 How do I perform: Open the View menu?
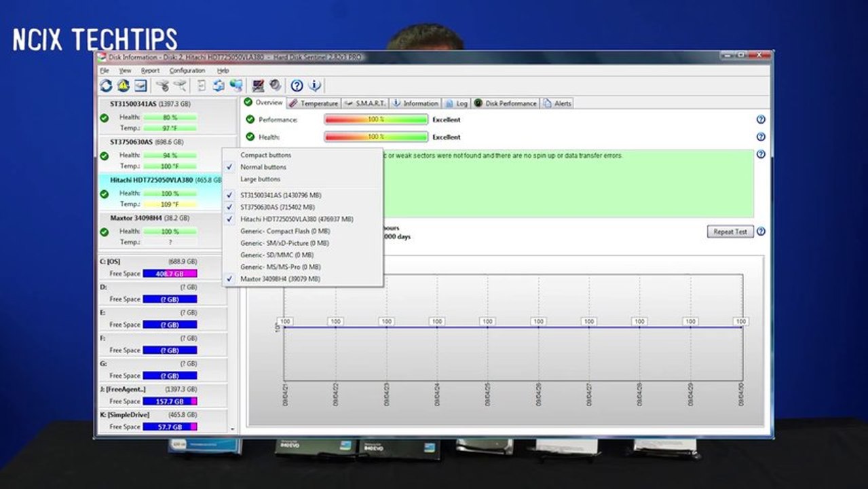click(x=126, y=71)
